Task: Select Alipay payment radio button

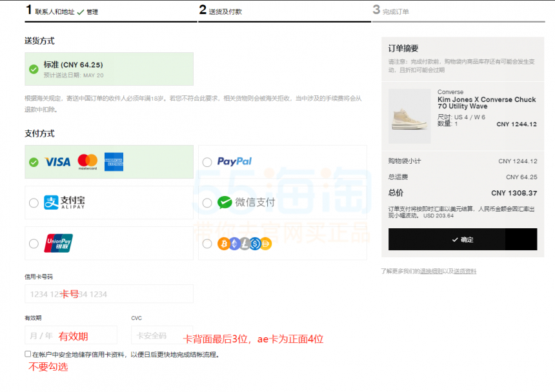Action: [34, 203]
